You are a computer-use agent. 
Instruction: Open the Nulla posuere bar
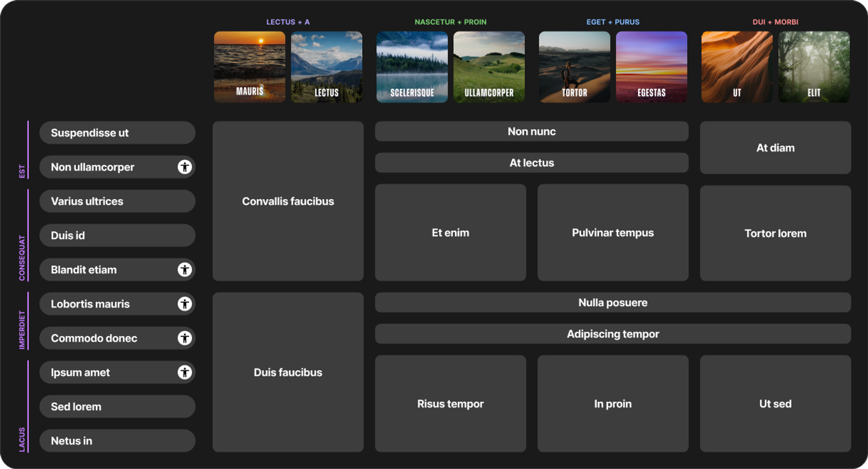pyautogui.click(x=613, y=302)
